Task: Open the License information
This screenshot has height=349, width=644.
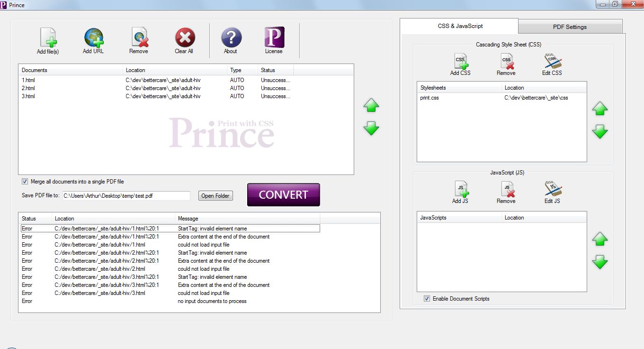Action: [274, 38]
